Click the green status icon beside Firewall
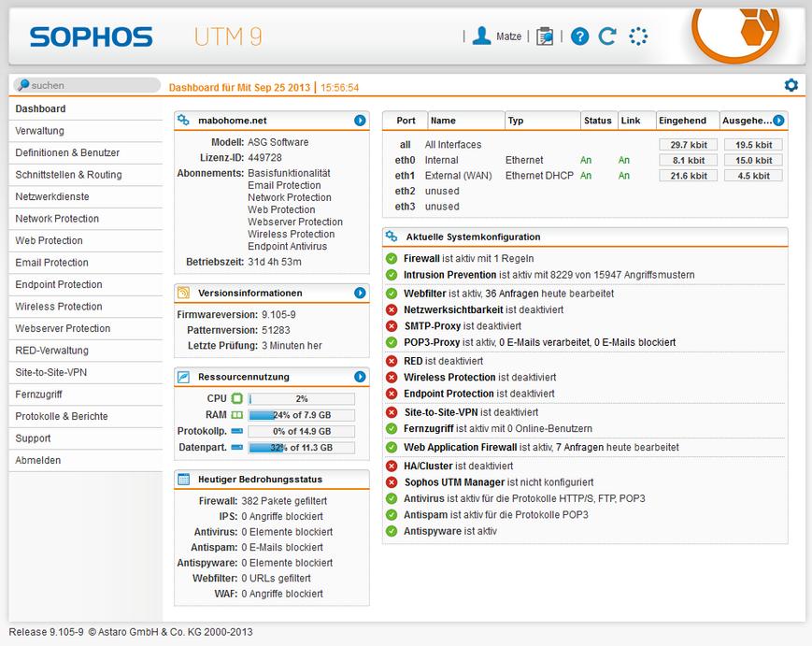The image size is (812, 646). (x=392, y=258)
